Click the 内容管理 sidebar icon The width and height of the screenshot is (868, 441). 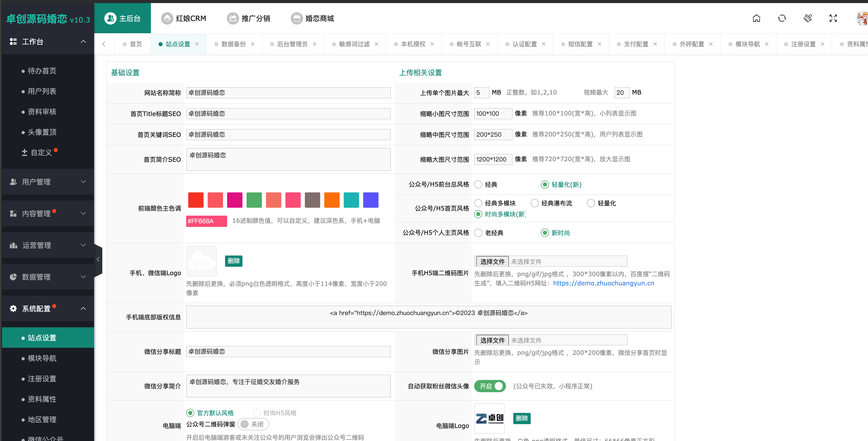coord(13,213)
